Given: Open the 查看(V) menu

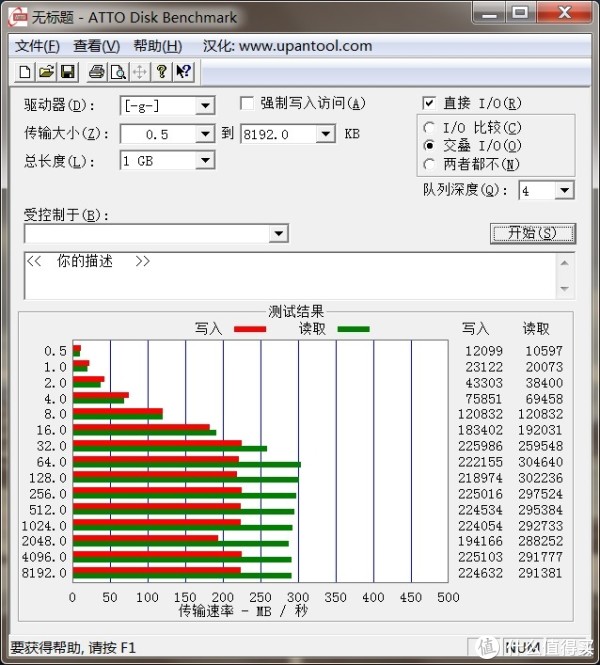Looking at the screenshot, I should 97,46.
